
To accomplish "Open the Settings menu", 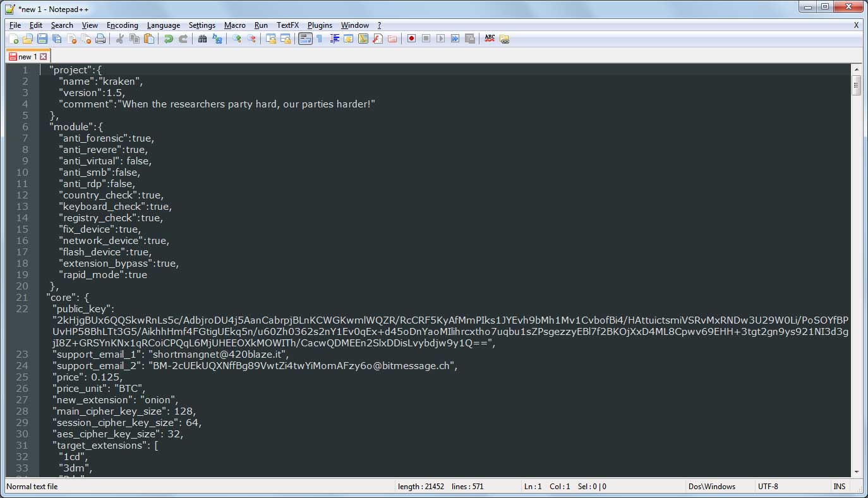I will pos(202,25).
